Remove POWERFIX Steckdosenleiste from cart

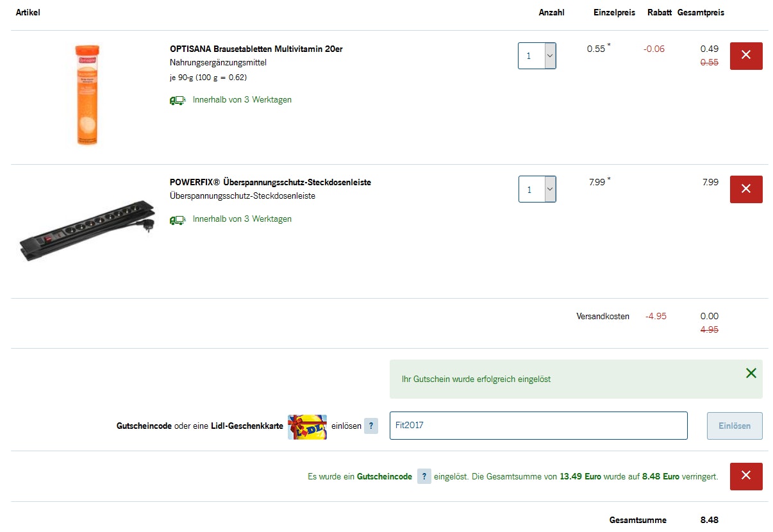[x=746, y=189]
